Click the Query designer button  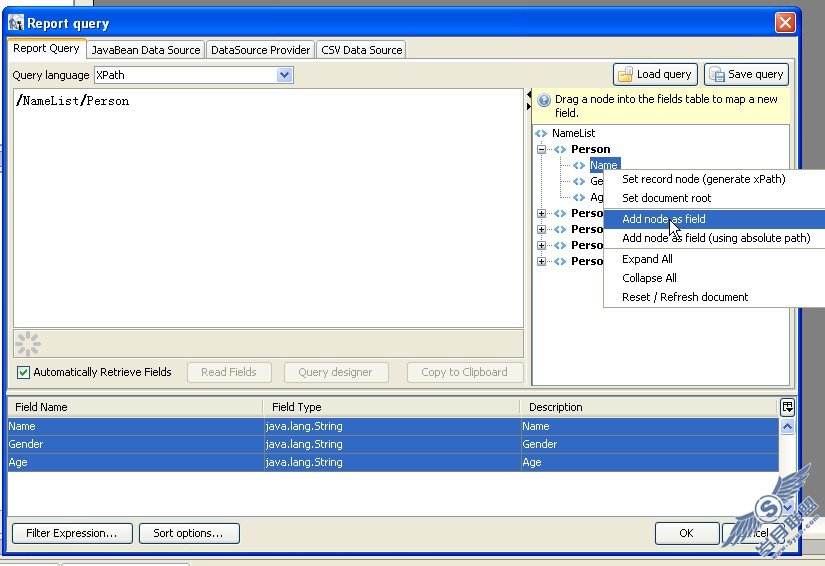tap(335, 372)
